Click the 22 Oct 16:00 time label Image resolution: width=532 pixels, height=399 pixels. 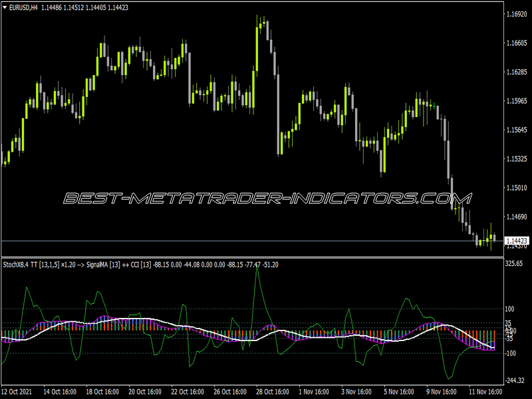[188, 392]
